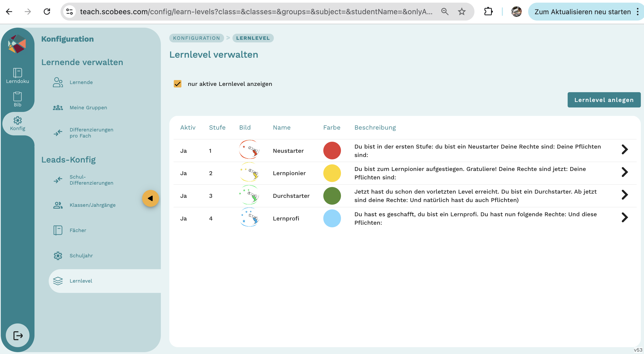The image size is (644, 354).
Task: Click the Scobees logo icon
Action: (x=17, y=44)
